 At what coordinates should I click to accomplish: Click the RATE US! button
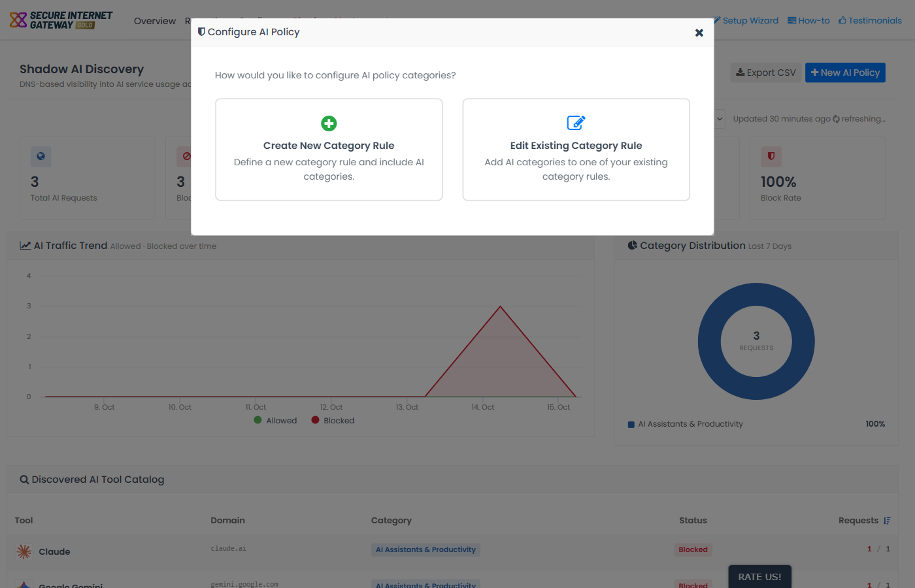[x=760, y=577]
